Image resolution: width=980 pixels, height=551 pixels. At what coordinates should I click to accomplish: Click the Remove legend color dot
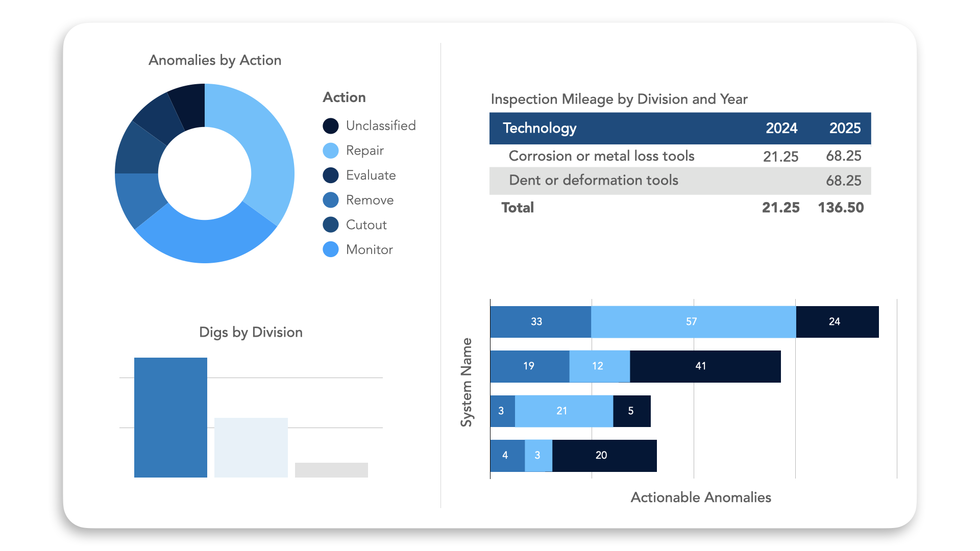331,200
